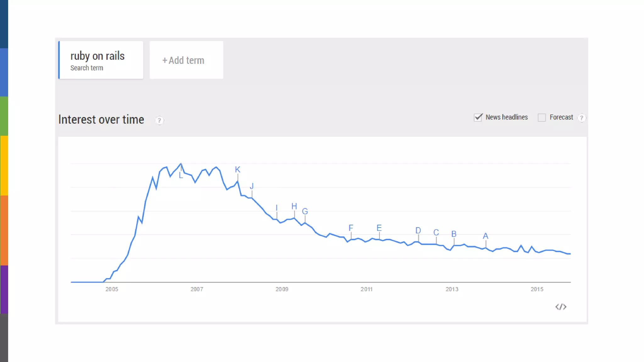Uncheck the News headlines checkbox
Viewport: 644px width, 362px height.
(478, 118)
